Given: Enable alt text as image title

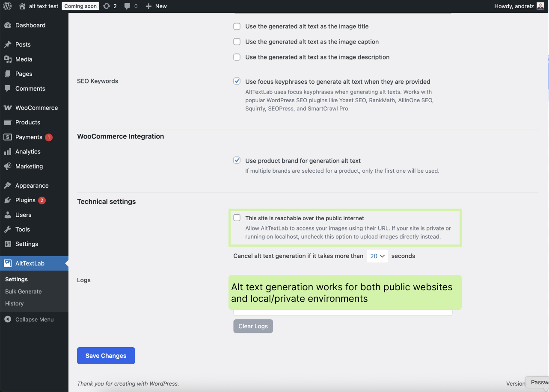Looking at the screenshot, I should pyautogui.click(x=237, y=26).
